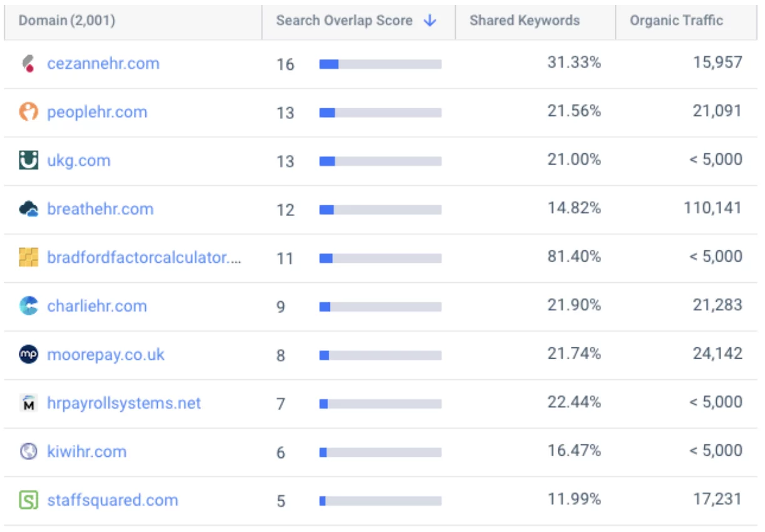Open the breathehr.com domain link
765x532 pixels.
[100, 209]
